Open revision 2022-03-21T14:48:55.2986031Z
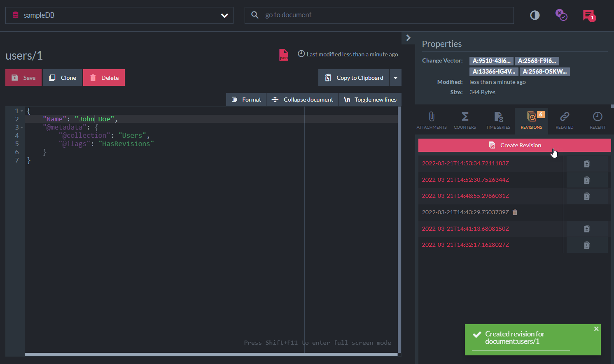 pos(465,196)
